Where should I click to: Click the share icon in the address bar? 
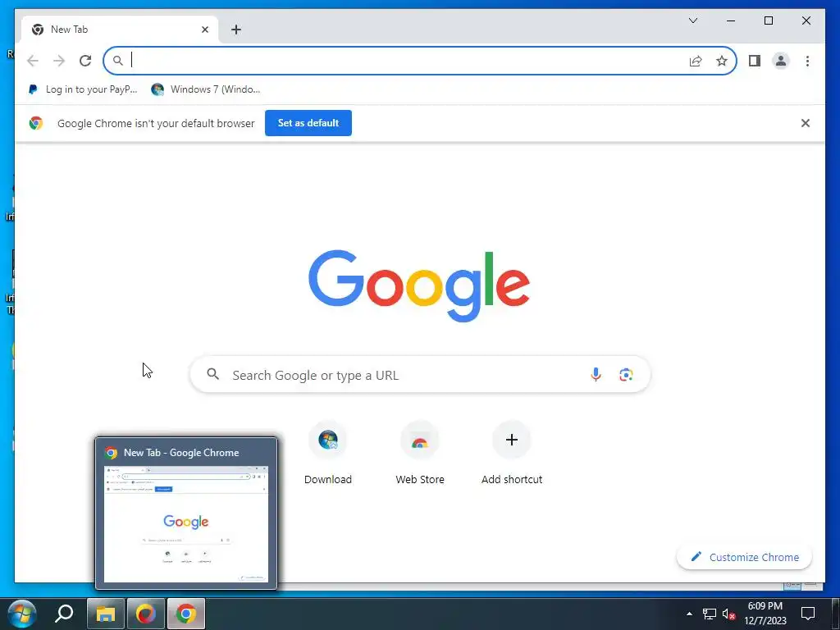tap(696, 61)
